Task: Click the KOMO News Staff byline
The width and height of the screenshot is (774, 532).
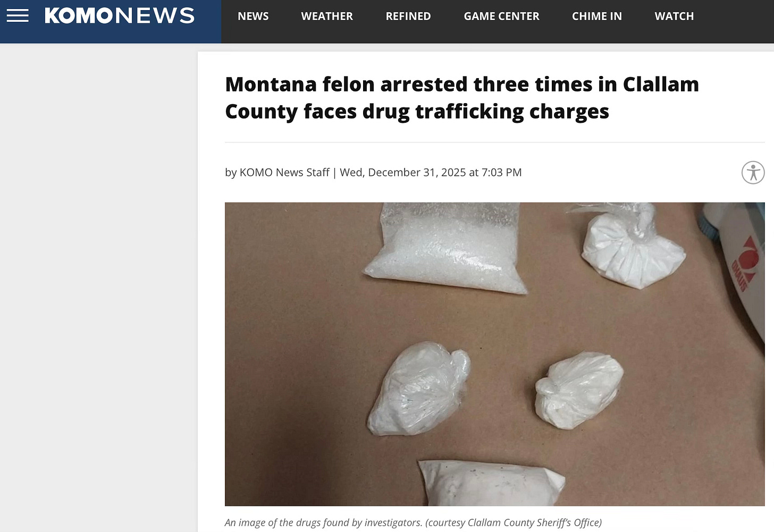Action: (x=284, y=172)
